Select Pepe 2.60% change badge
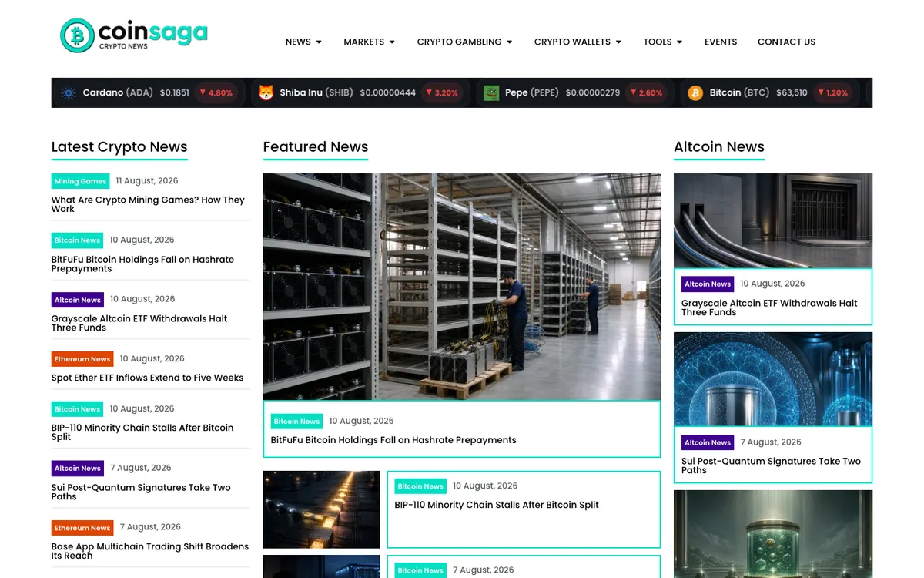924x578 pixels. (646, 92)
